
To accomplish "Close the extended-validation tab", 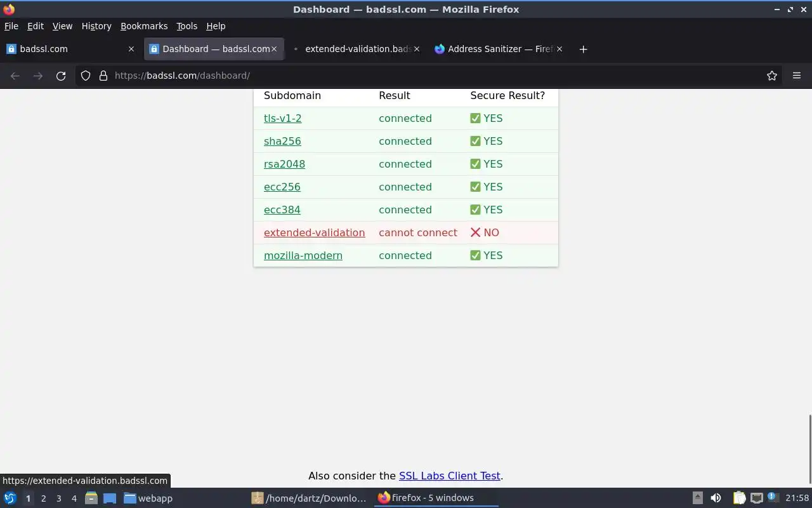I will pyautogui.click(x=417, y=49).
